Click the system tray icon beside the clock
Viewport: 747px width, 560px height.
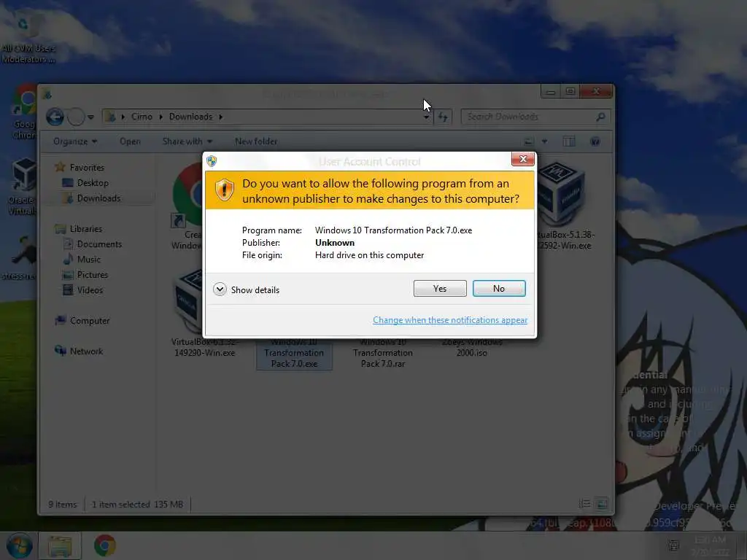click(673, 545)
